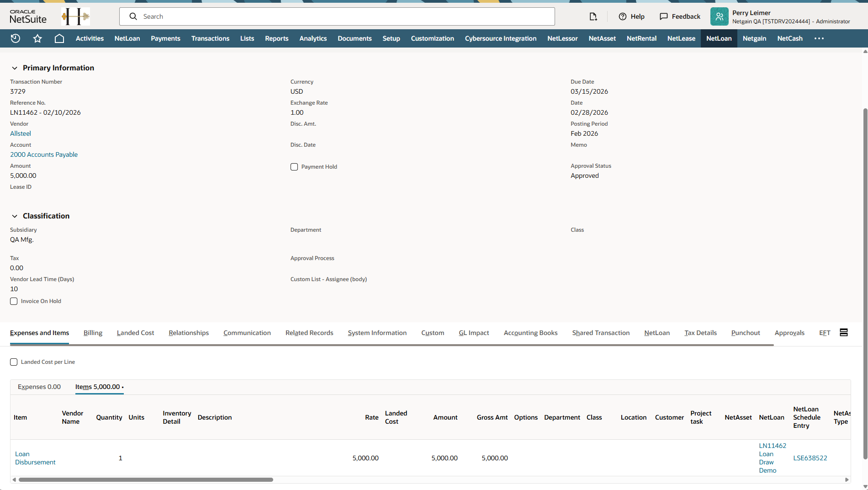Image resolution: width=868 pixels, height=490 pixels.
Task: Open the Recent Records history icon
Action: click(x=16, y=38)
